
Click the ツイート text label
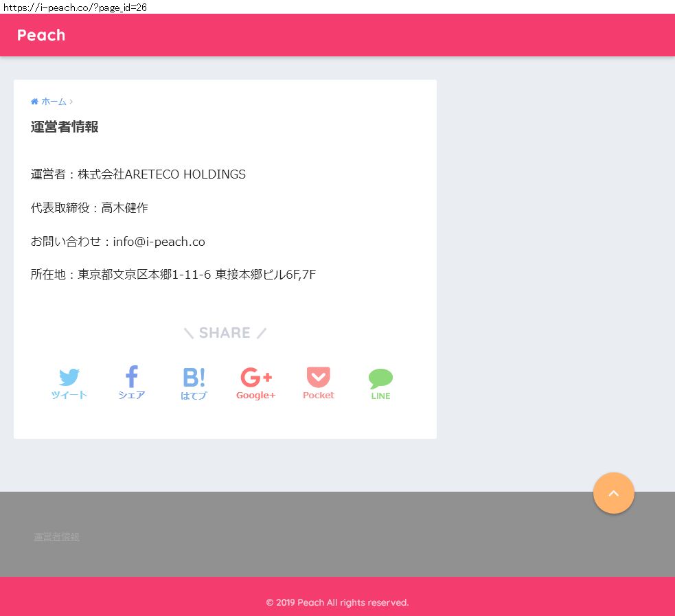tap(69, 396)
